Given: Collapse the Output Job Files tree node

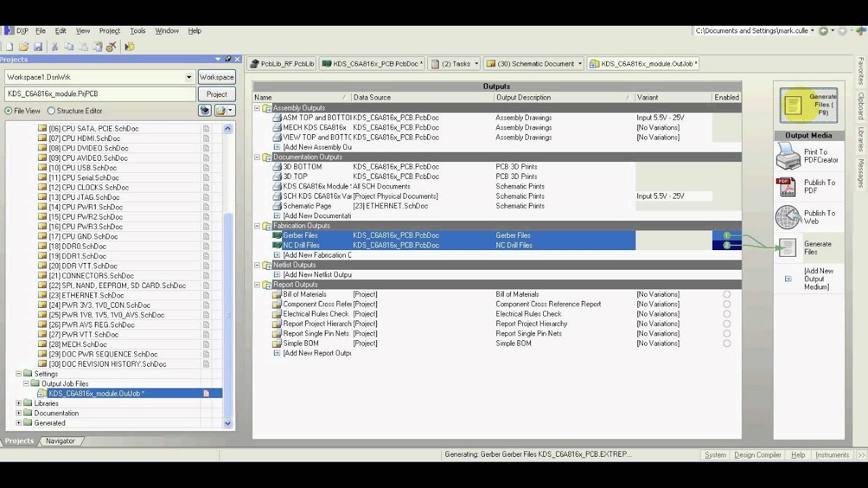Looking at the screenshot, I should pos(26,384).
